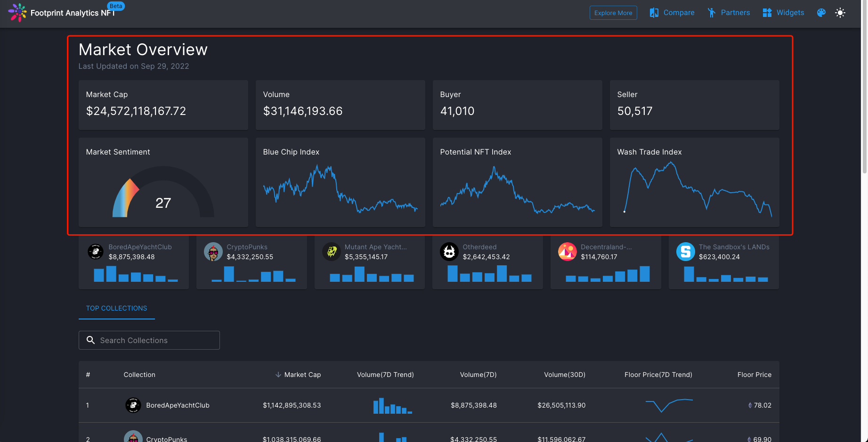The height and width of the screenshot is (442, 868).
Task: Sort table by Market Cap column arrow
Action: click(277, 375)
